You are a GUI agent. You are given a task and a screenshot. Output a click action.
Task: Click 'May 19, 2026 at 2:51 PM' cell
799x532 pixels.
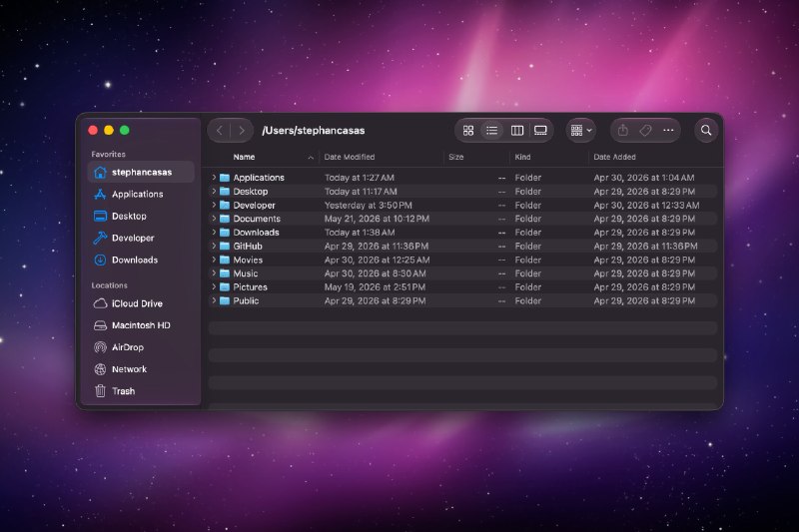point(375,287)
